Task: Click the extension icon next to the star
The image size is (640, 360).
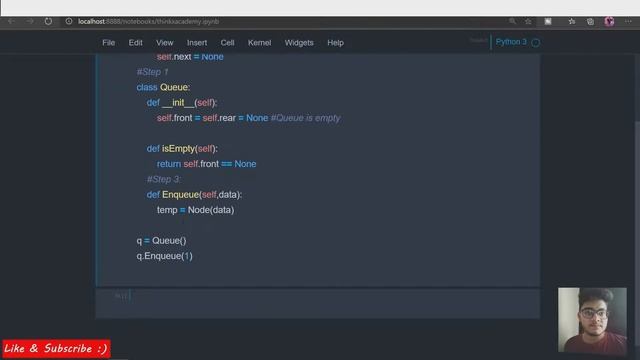Action: pos(548,21)
